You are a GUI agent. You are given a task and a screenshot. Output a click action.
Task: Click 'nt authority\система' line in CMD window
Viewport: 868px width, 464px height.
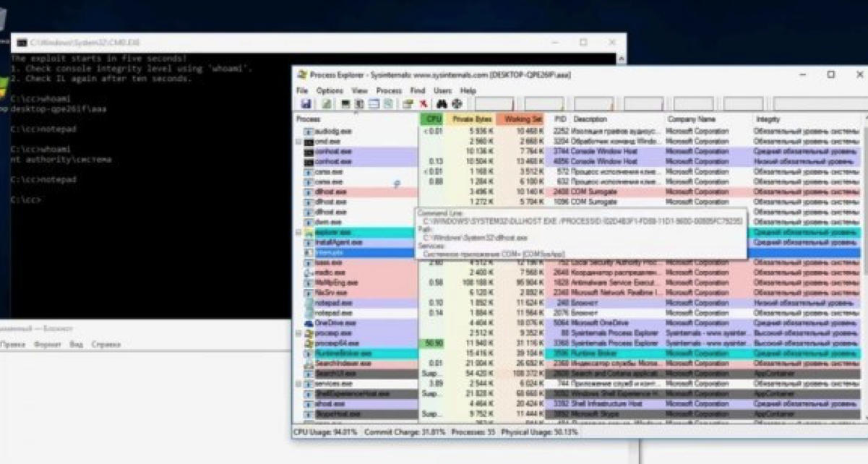point(61,159)
